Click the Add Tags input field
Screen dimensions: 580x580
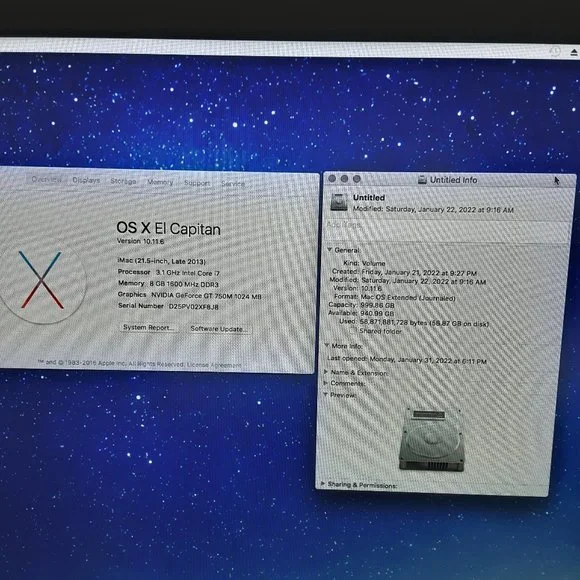click(448, 225)
